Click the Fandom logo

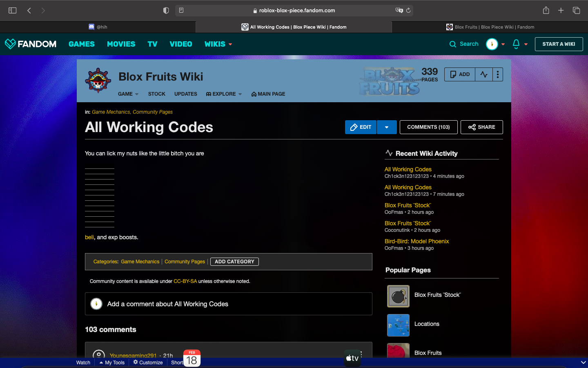31,44
